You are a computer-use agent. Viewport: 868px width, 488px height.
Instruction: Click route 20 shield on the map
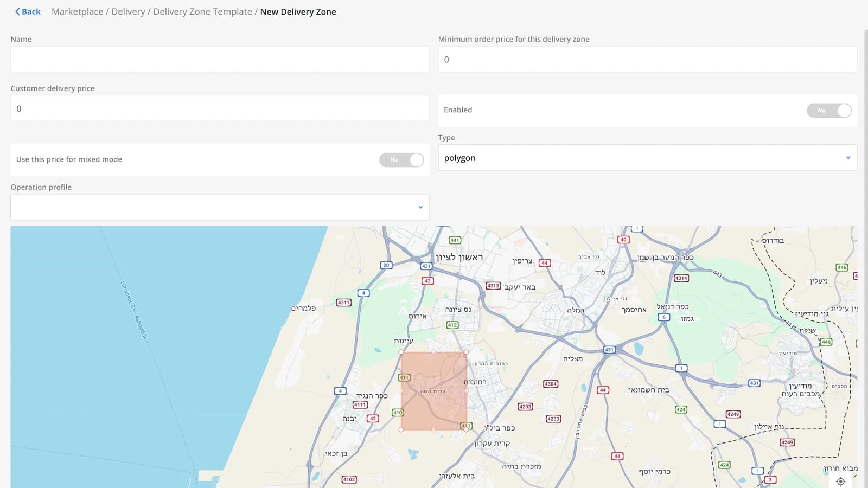(x=386, y=265)
